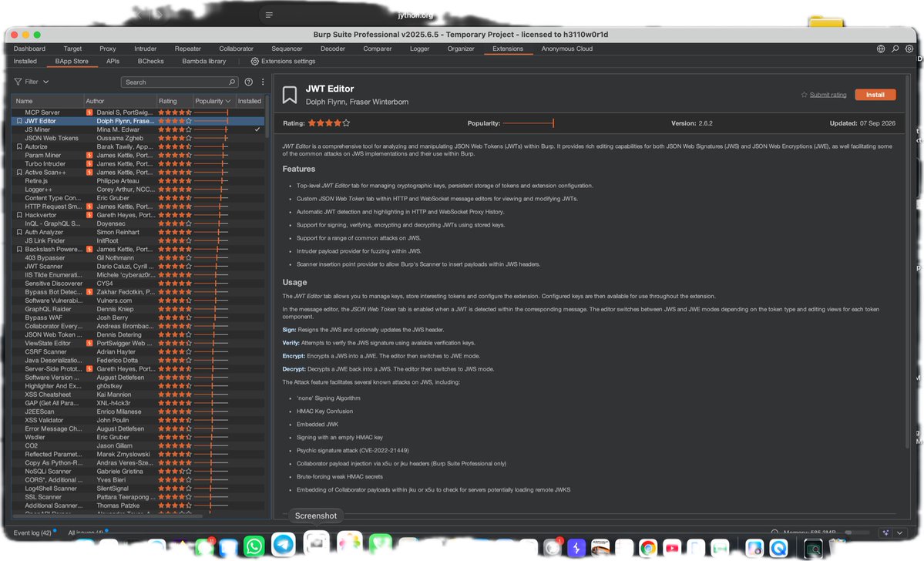
Task: Click the magnifier icon inside the Search field
Action: click(232, 82)
